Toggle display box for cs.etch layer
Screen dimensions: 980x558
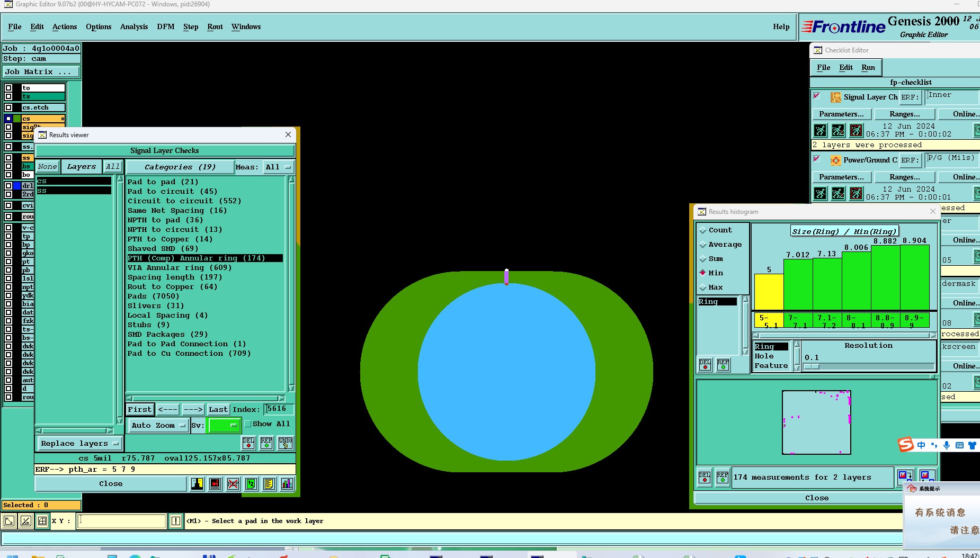point(8,107)
